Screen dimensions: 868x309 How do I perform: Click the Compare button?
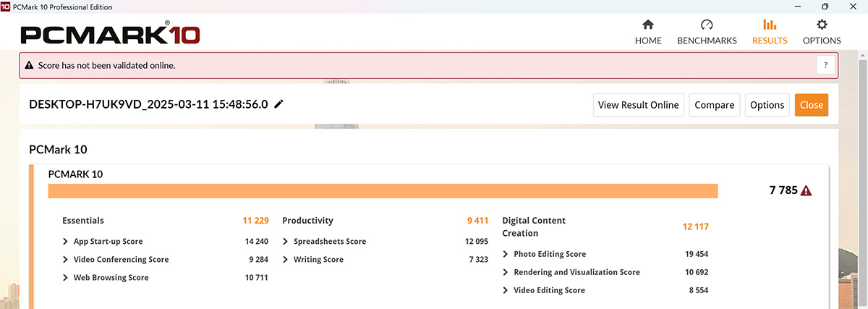(715, 105)
